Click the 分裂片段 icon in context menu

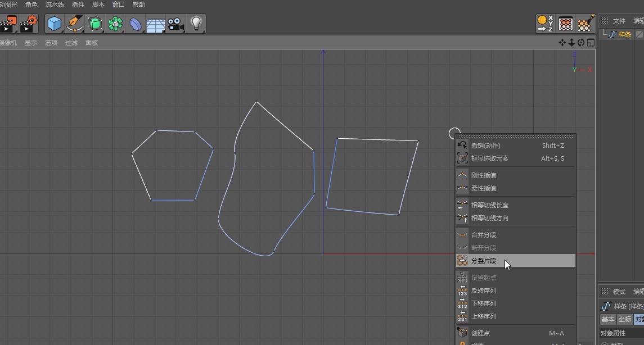click(x=462, y=261)
